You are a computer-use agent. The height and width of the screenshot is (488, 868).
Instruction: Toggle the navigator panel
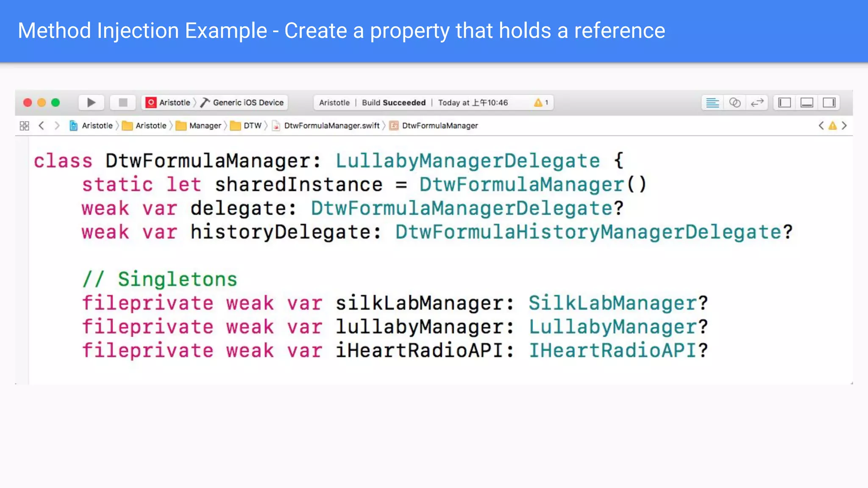coord(785,103)
